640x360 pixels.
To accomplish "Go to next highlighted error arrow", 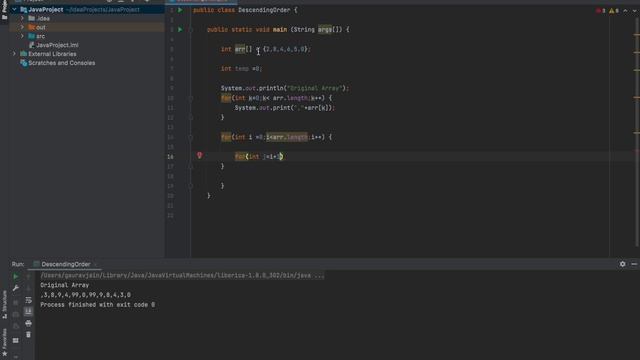I will 635,11.
